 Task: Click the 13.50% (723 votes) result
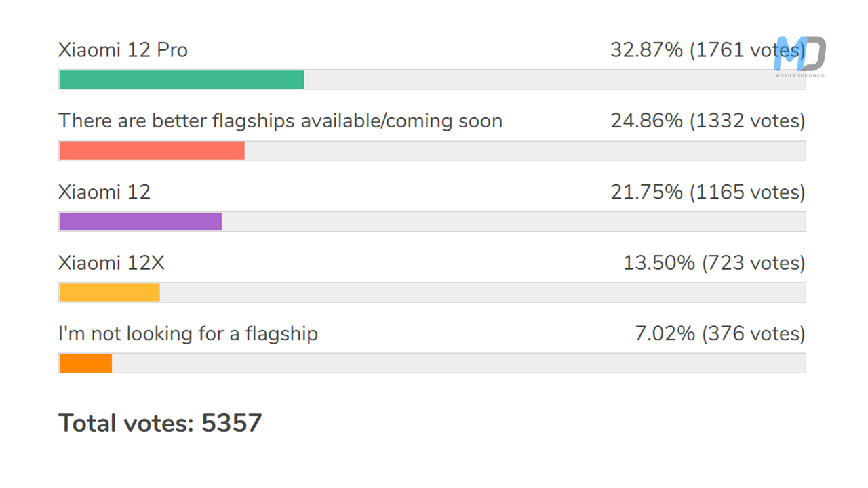[x=714, y=263]
